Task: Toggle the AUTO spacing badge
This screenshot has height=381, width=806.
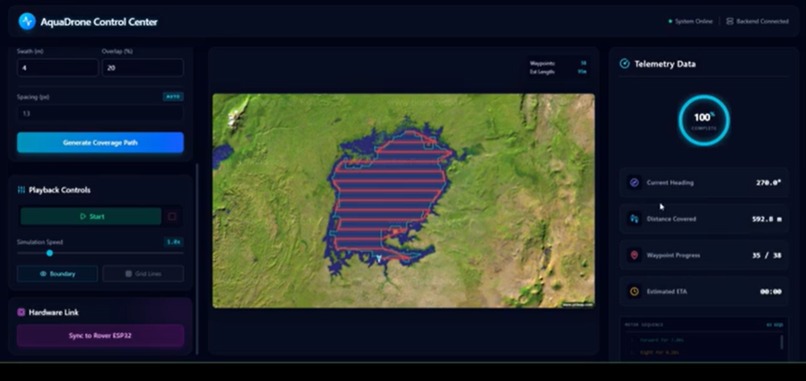Action: pos(173,97)
